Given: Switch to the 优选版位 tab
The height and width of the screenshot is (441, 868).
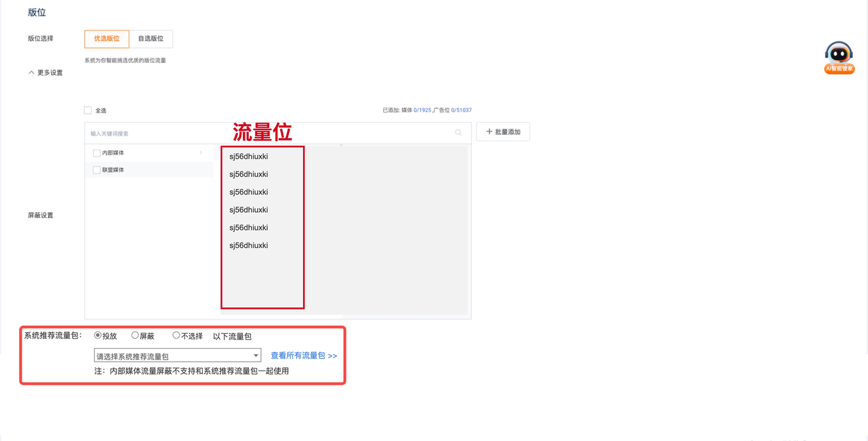Looking at the screenshot, I should 106,39.
